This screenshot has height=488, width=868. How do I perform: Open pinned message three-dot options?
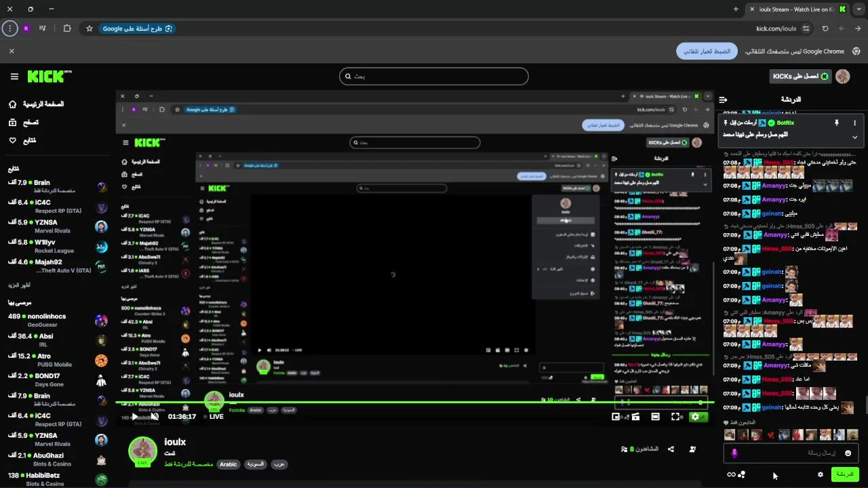[854, 123]
